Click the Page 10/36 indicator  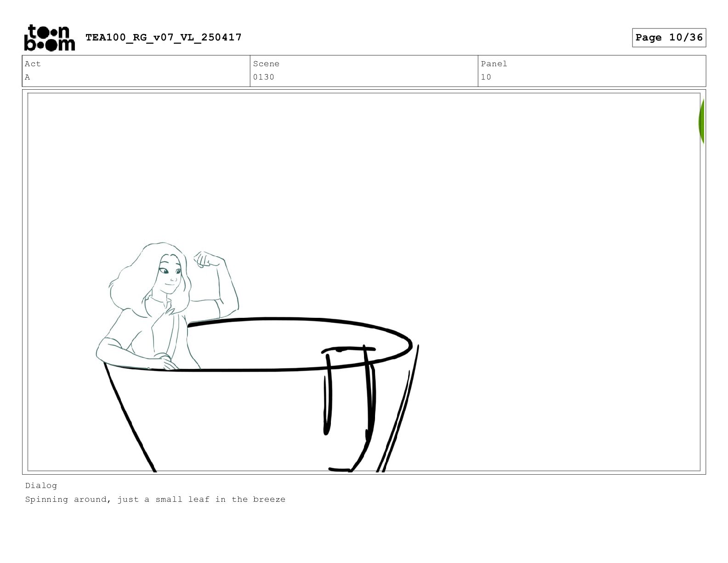tap(669, 38)
